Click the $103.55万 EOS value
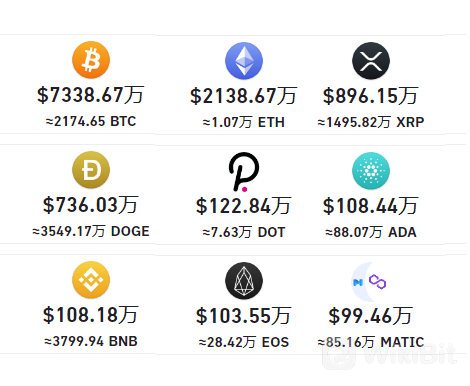This screenshot has width=470, height=386. click(x=244, y=316)
